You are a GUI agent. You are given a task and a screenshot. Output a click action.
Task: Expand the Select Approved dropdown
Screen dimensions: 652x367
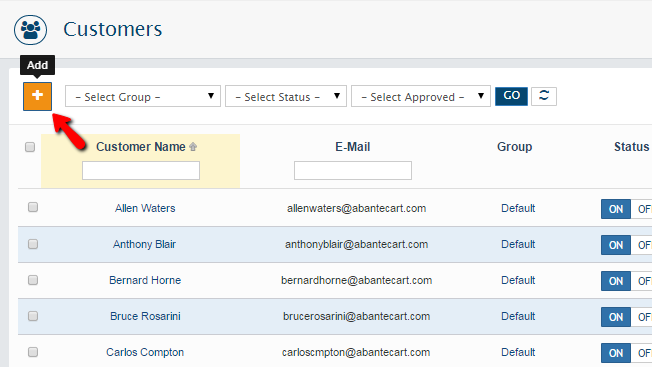click(421, 96)
